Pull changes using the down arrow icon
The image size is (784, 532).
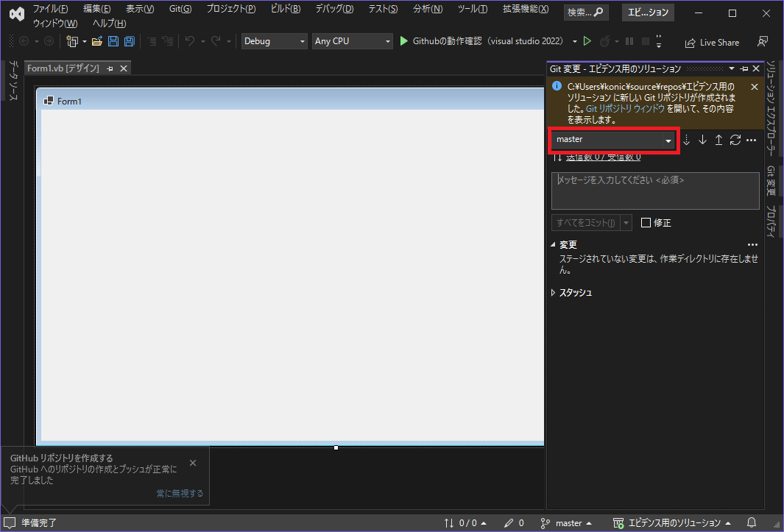point(702,139)
